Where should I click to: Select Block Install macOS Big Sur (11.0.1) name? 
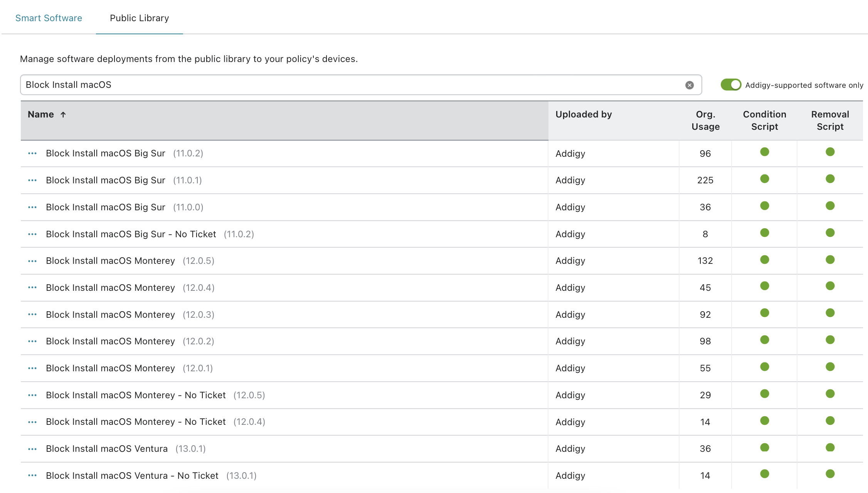105,180
